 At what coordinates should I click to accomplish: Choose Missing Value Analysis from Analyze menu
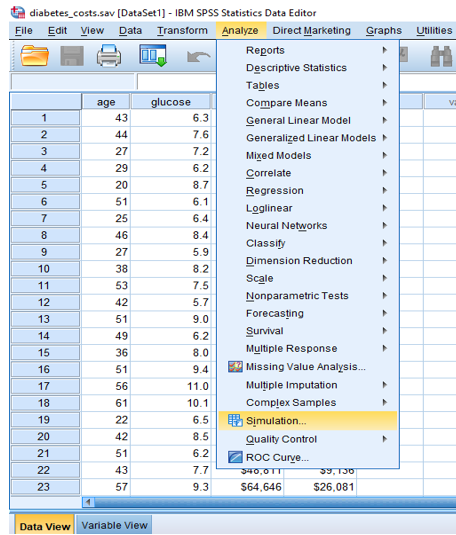[x=308, y=367]
